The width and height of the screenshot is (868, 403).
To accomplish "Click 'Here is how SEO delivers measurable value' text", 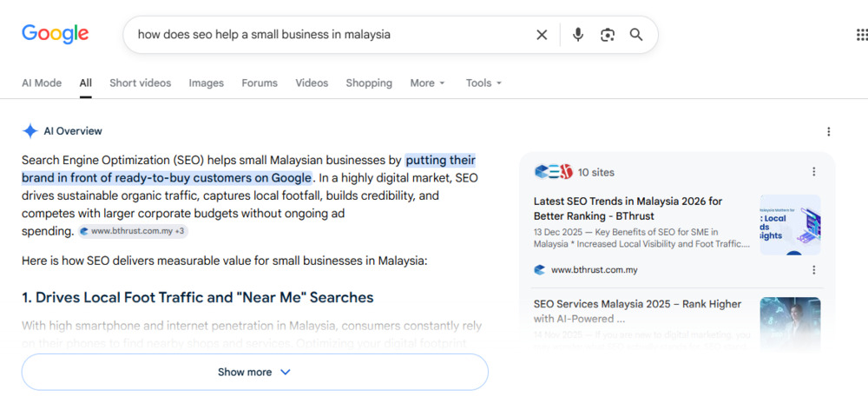I will pyautogui.click(x=224, y=261).
